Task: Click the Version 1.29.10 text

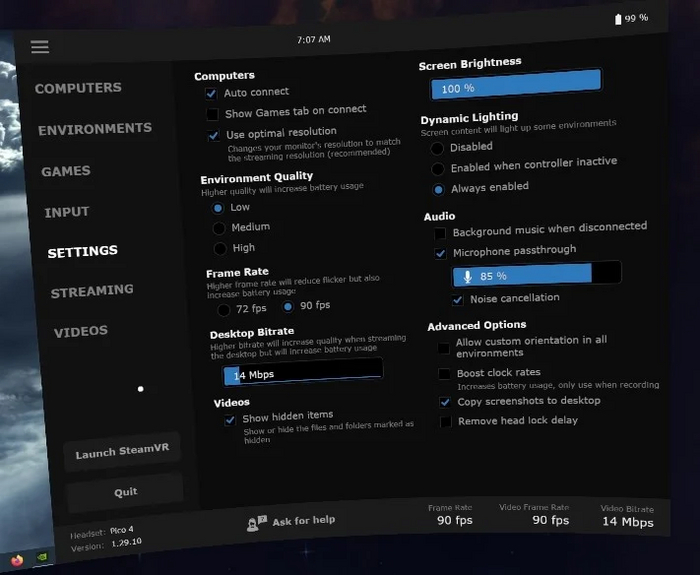Action: click(x=106, y=544)
